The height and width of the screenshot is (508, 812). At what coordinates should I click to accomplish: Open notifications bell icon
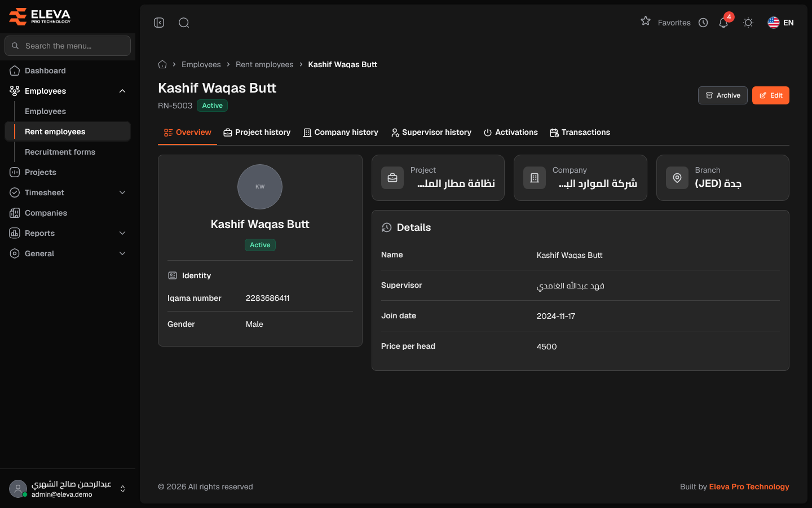(723, 23)
